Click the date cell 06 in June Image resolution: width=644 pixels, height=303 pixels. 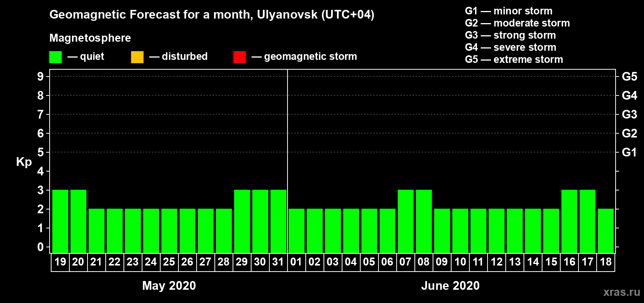[x=388, y=262]
